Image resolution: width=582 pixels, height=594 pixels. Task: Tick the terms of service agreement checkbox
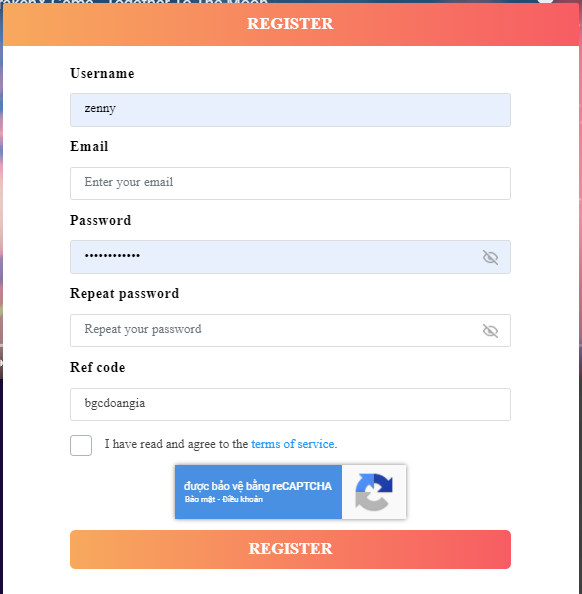tap(81, 445)
